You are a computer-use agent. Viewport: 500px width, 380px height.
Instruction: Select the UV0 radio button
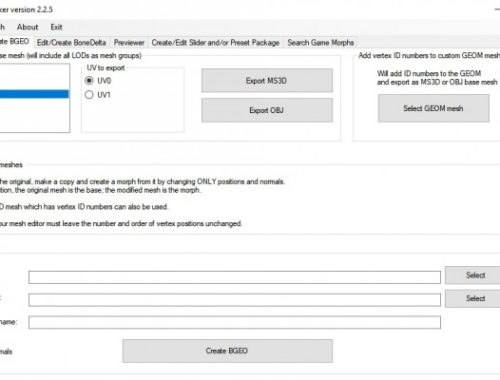(x=89, y=81)
